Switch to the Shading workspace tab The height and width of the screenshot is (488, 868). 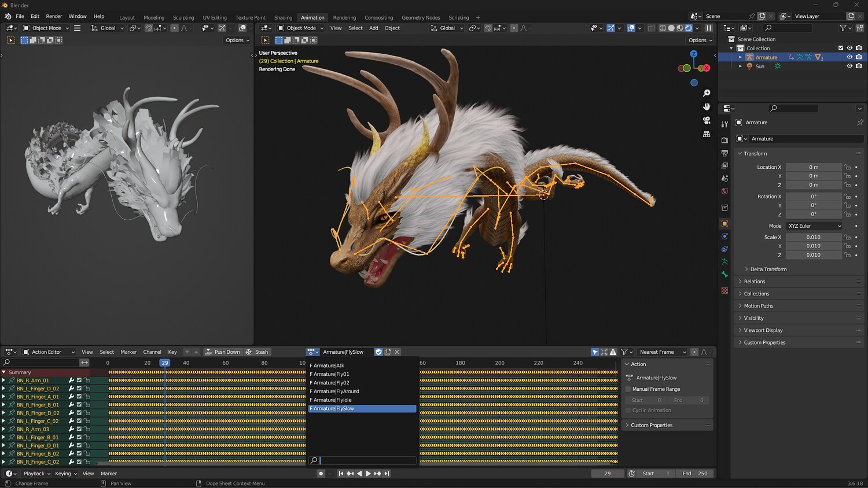click(x=283, y=17)
